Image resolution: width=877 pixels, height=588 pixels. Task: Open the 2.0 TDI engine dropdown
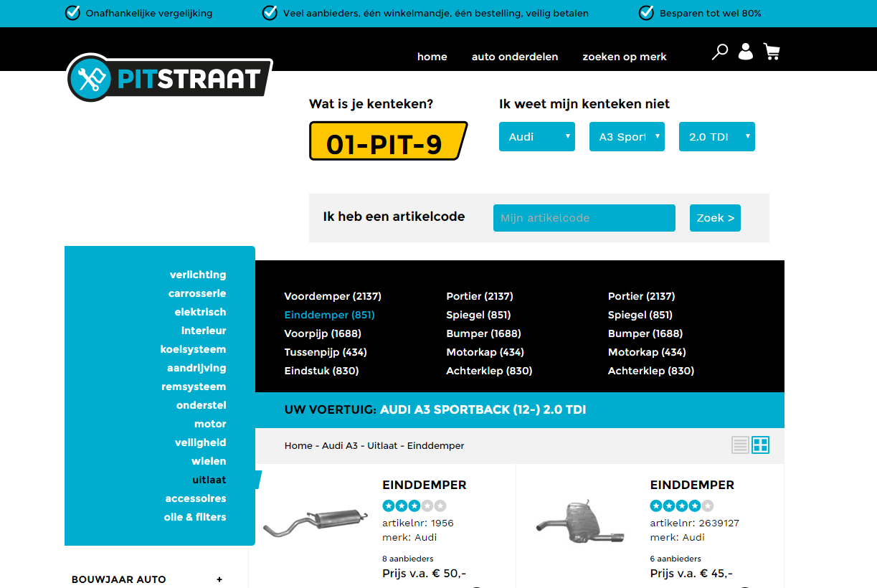[716, 137]
